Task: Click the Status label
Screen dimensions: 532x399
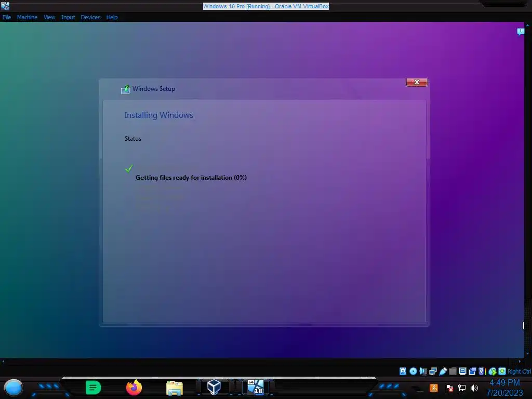Action: (132, 138)
